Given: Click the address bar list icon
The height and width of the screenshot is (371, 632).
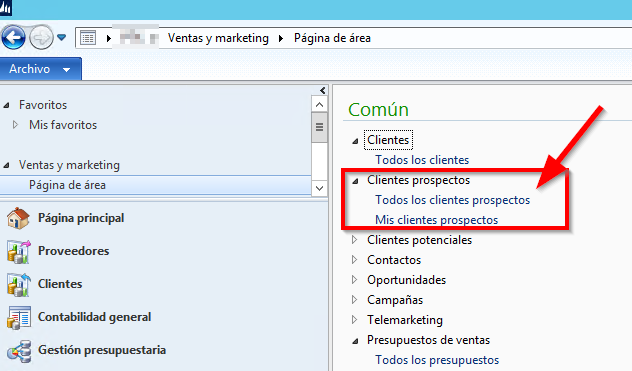Looking at the screenshot, I should coord(88,38).
